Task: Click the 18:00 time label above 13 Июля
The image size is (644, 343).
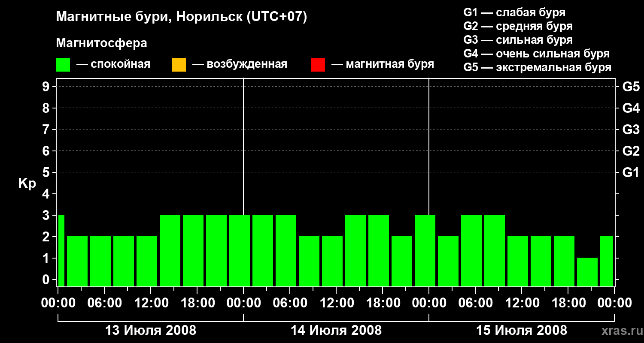Action: (197, 303)
